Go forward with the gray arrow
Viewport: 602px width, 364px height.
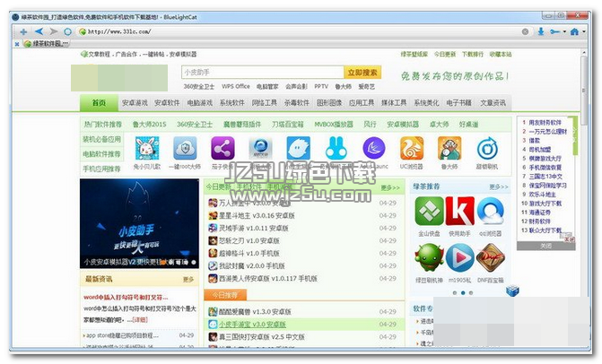tap(54, 31)
